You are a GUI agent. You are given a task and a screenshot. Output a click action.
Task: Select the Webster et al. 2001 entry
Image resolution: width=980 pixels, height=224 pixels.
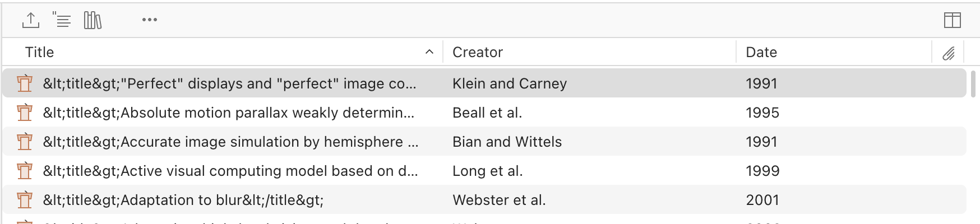(484, 200)
